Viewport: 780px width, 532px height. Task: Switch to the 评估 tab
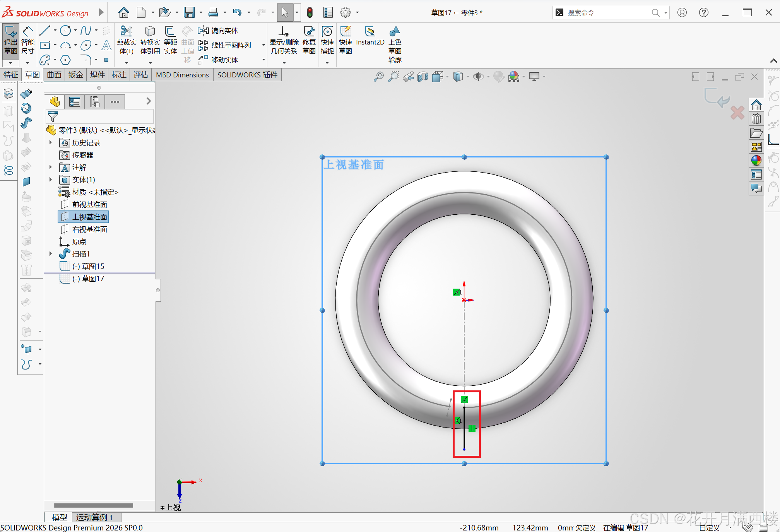(140, 75)
